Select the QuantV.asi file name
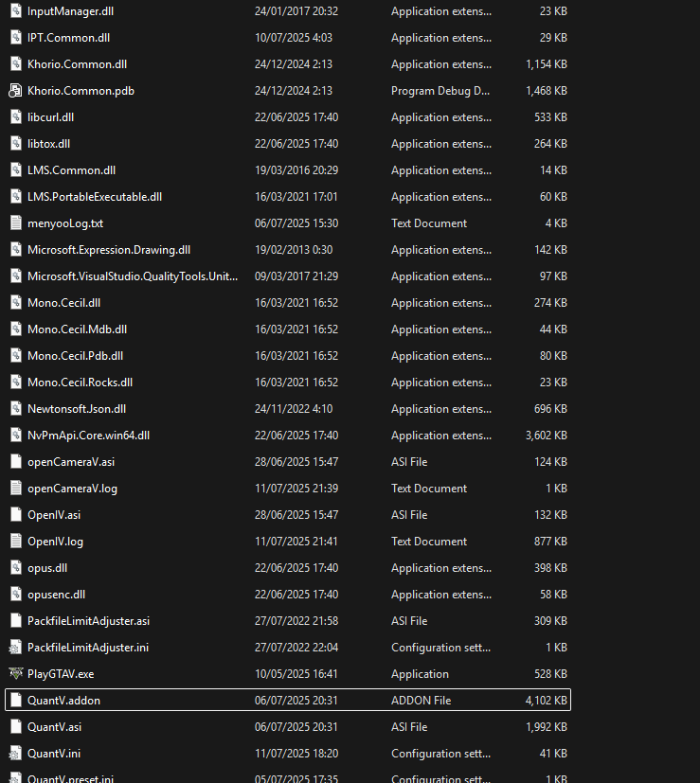Image resolution: width=700 pixels, height=783 pixels. pyautogui.click(x=54, y=727)
